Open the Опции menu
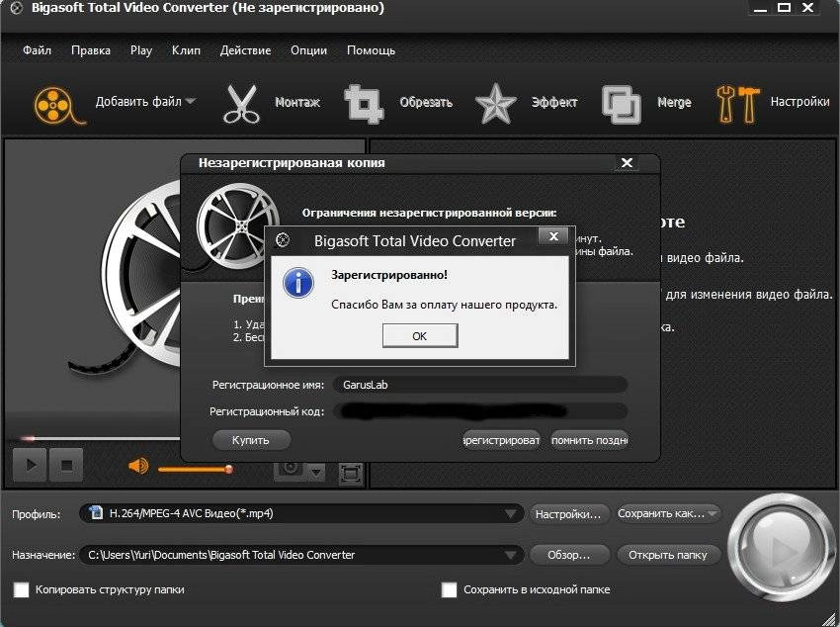Viewport: 840px width, 627px height. [x=308, y=50]
